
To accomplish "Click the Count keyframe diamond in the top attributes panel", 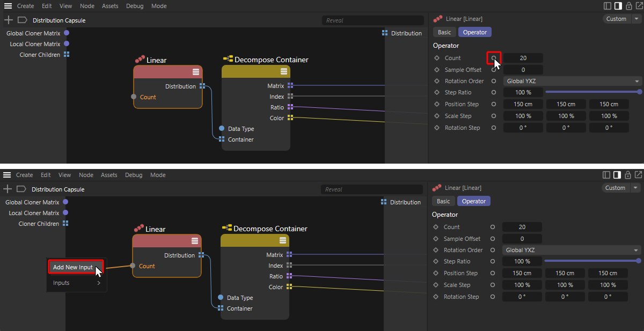I will 437,58.
